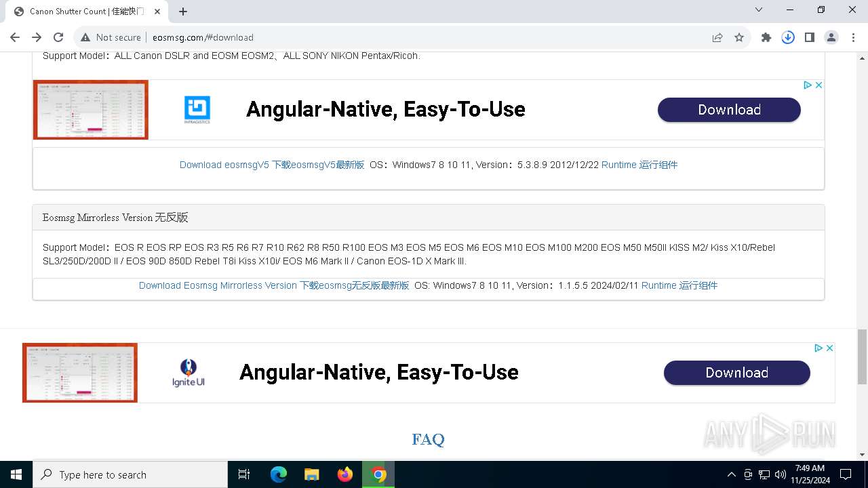Toggle the browser side panel icon
The width and height of the screenshot is (868, 488).
pyautogui.click(x=810, y=37)
